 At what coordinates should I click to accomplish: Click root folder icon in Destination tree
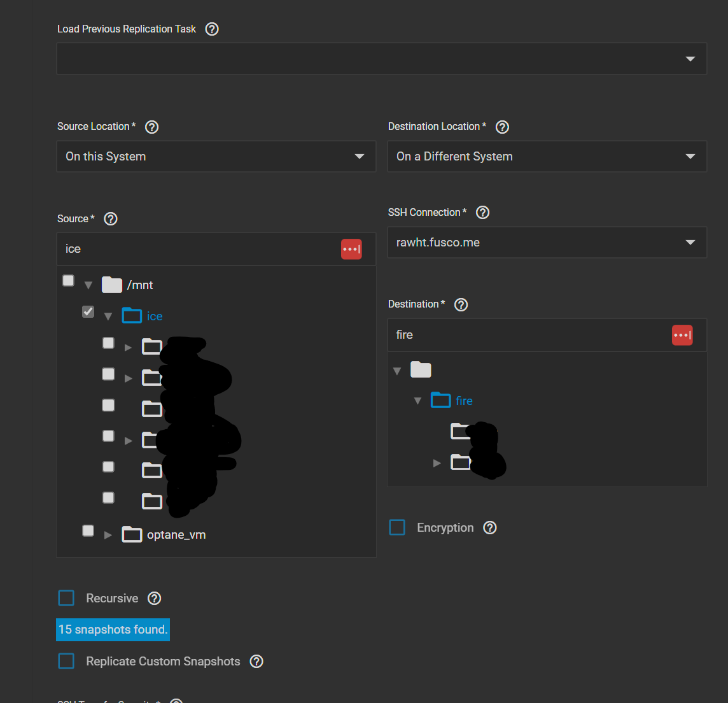point(421,369)
